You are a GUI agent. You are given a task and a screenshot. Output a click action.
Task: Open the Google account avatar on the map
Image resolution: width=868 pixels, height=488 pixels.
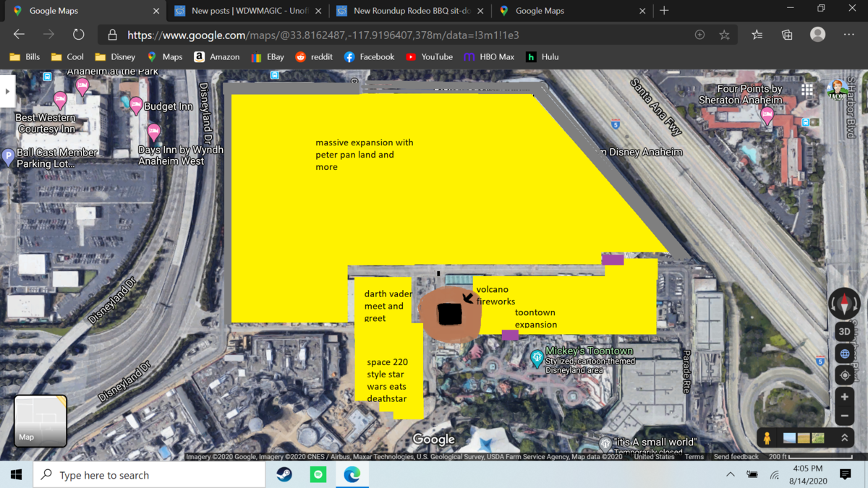pos(837,90)
